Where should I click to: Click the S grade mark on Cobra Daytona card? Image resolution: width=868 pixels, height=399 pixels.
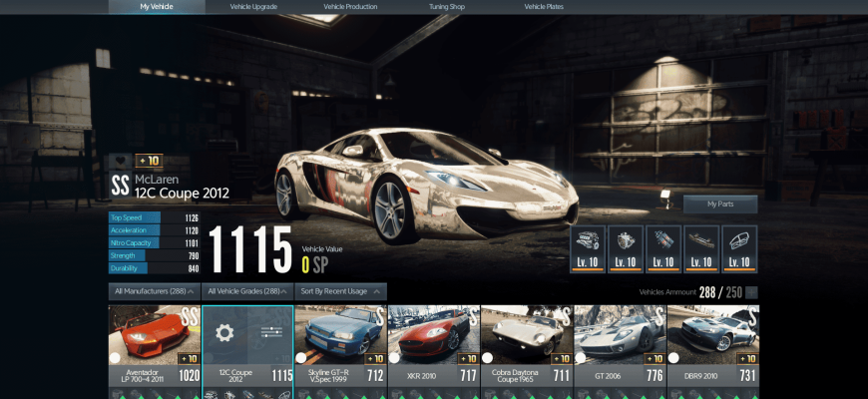[x=567, y=317]
